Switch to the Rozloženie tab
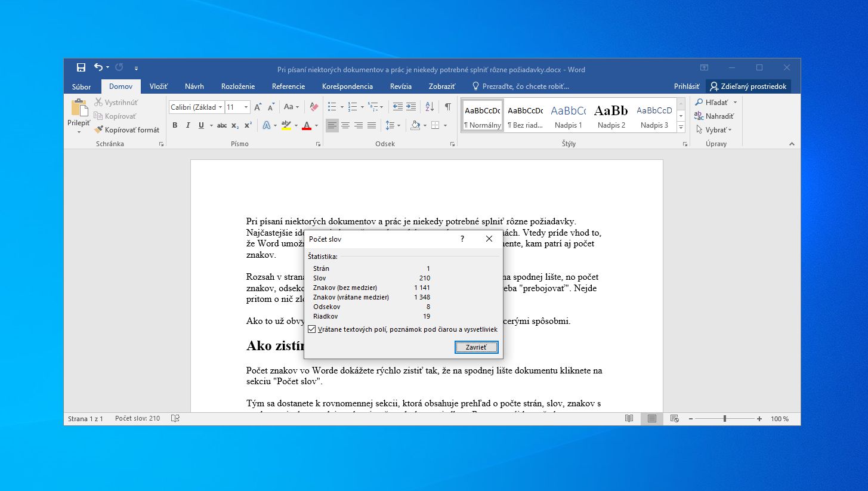The image size is (868, 491). click(238, 87)
